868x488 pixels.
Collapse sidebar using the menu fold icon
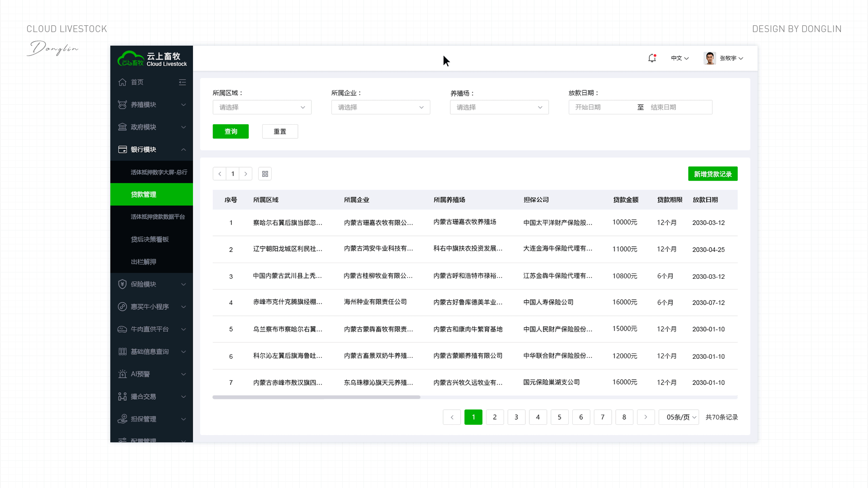tap(182, 82)
